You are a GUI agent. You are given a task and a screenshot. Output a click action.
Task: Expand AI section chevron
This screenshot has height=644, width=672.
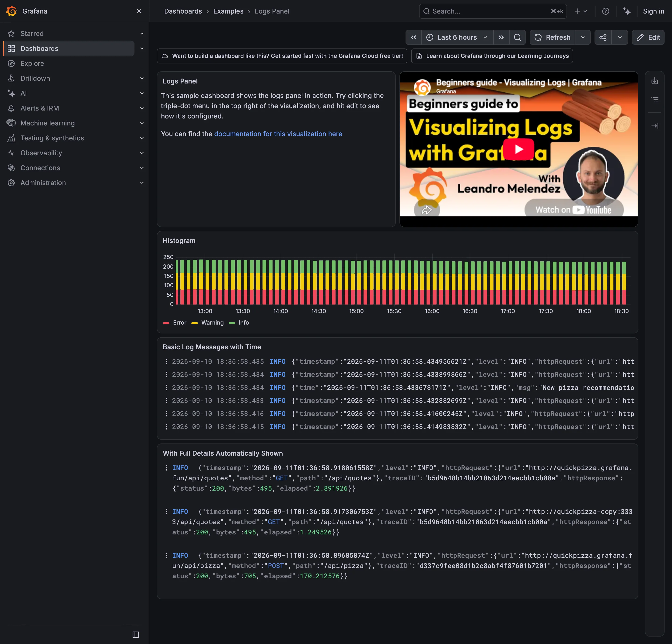(x=142, y=93)
